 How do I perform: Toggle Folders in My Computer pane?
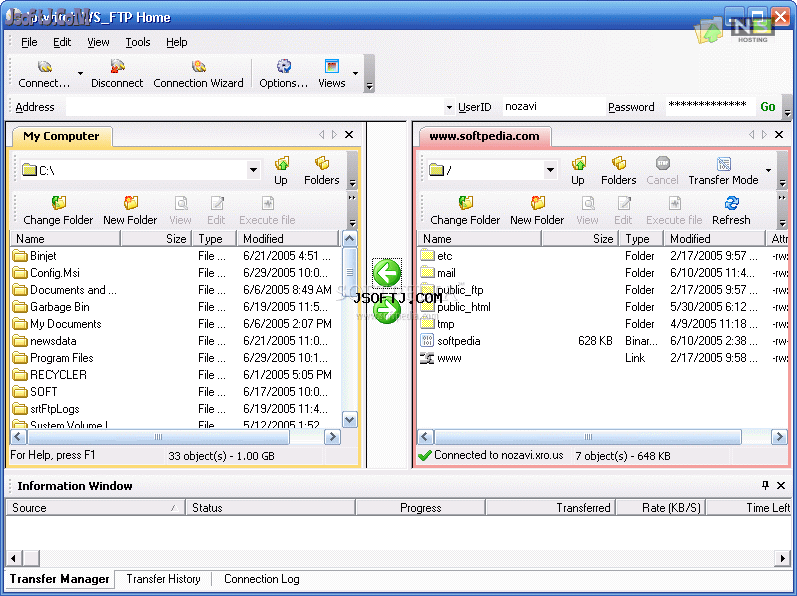pos(321,171)
